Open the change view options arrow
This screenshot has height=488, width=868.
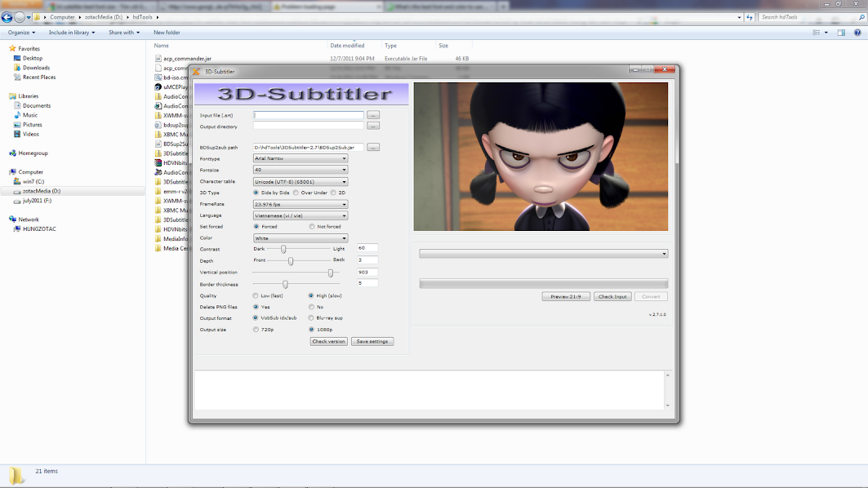tap(826, 33)
